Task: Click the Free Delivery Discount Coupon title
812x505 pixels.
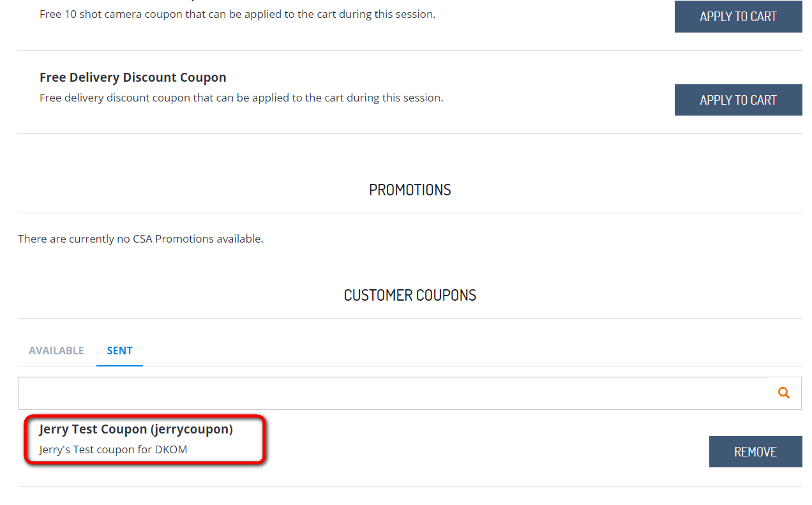Action: (133, 77)
